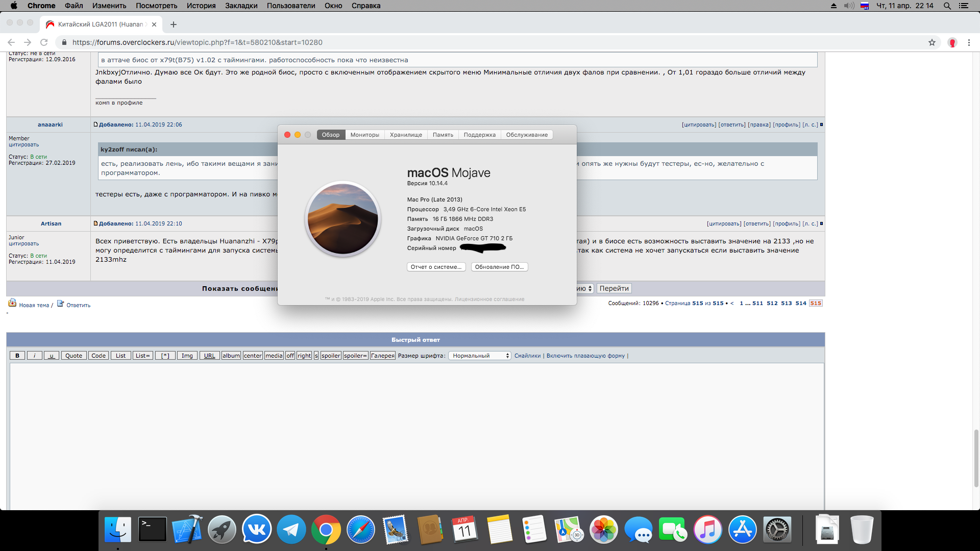980x551 pixels.
Task: Open Chrome three-dot menu
Action: point(969,42)
